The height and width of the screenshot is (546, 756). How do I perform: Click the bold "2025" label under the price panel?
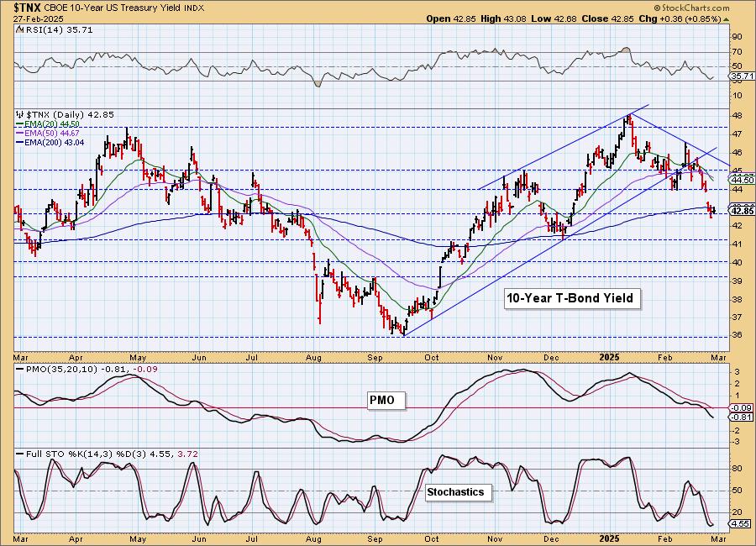(609, 357)
